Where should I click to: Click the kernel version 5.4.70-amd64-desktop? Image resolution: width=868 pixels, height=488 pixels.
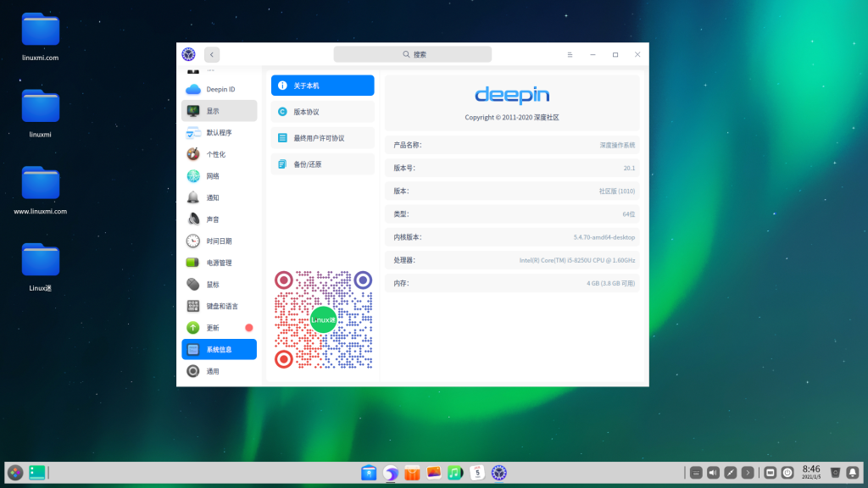(604, 237)
